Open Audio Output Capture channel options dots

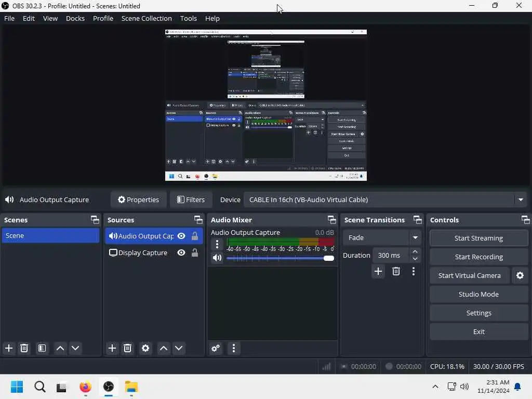pos(217,244)
